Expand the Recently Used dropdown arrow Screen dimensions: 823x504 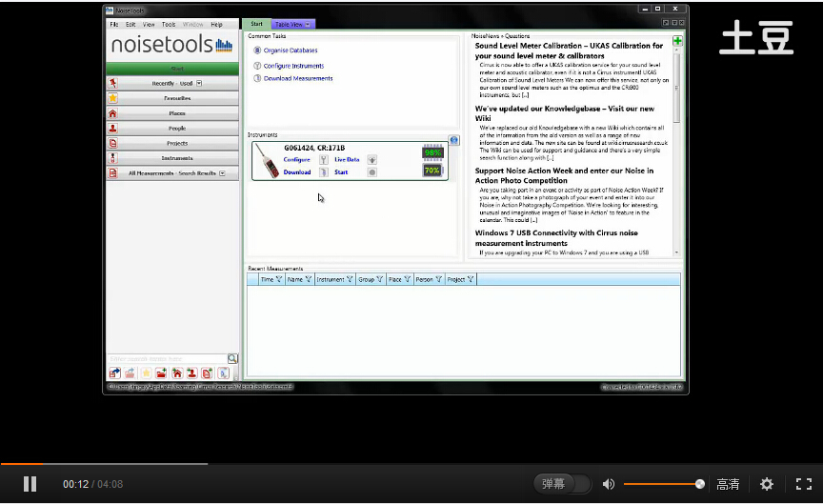click(x=199, y=84)
